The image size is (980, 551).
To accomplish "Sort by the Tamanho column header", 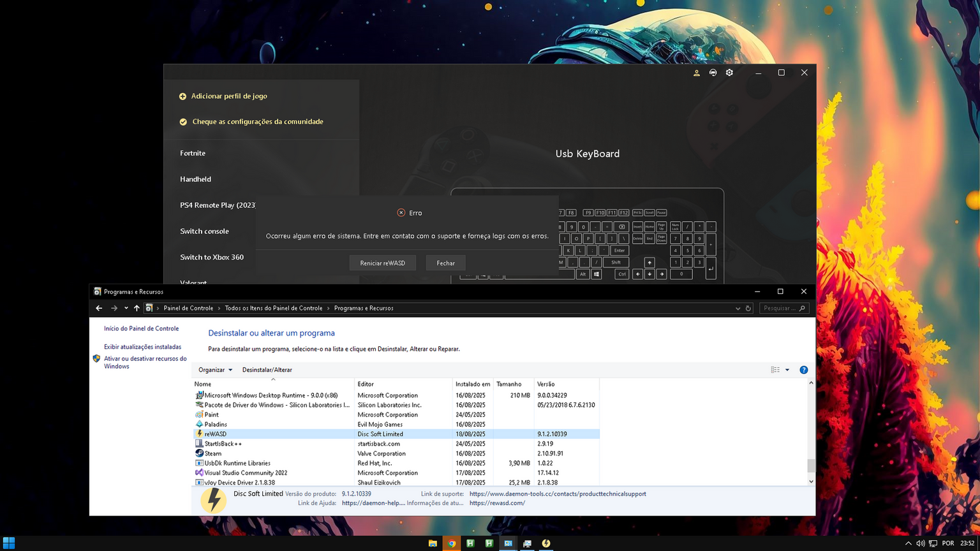I will [x=514, y=384].
